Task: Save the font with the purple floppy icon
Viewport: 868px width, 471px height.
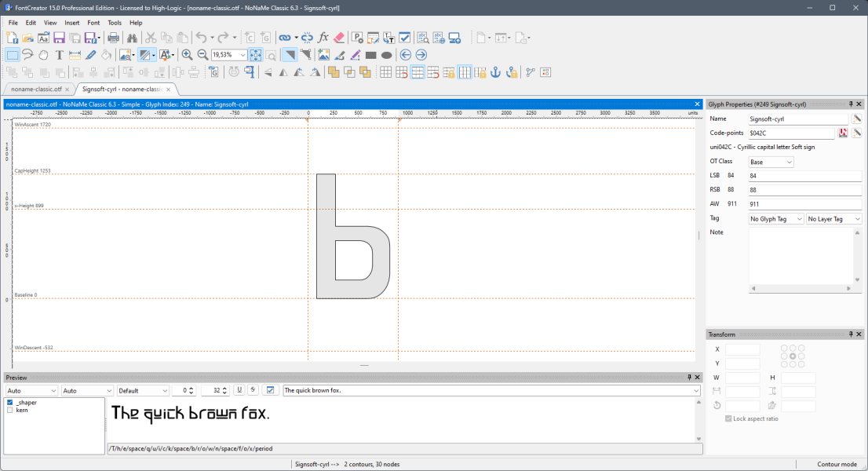Action: [59, 38]
